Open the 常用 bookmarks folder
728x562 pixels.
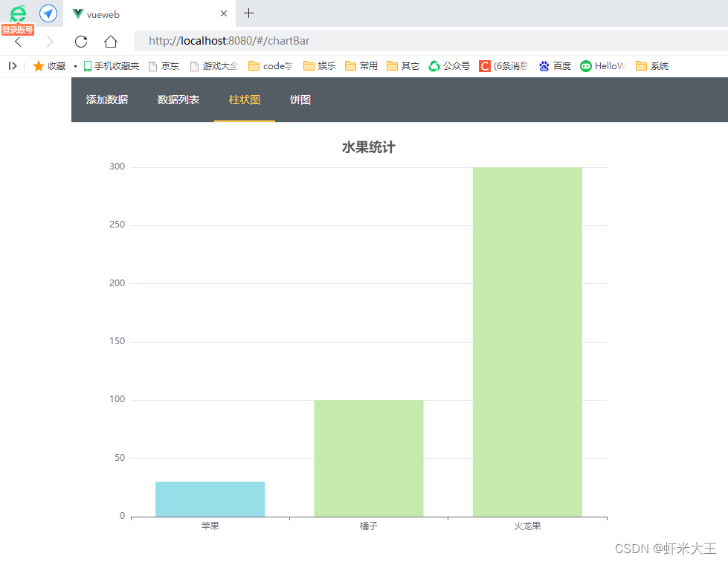[361, 65]
